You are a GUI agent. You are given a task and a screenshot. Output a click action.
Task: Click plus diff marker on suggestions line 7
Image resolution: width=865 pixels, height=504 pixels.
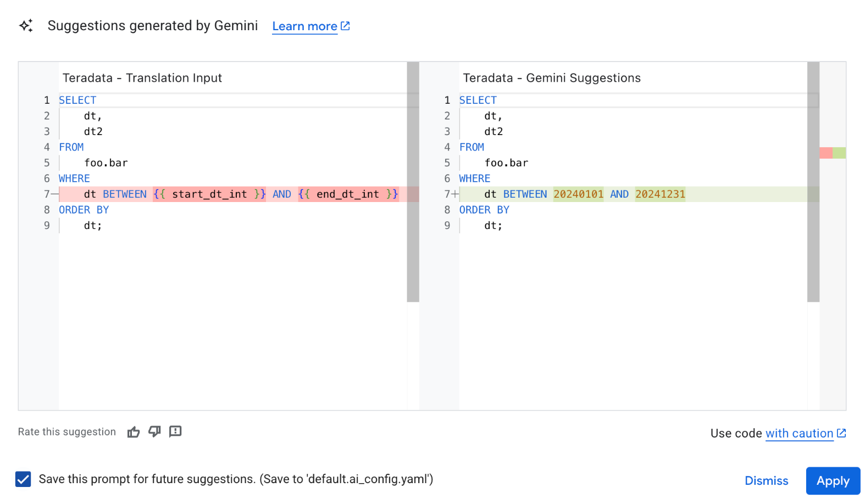[455, 194]
